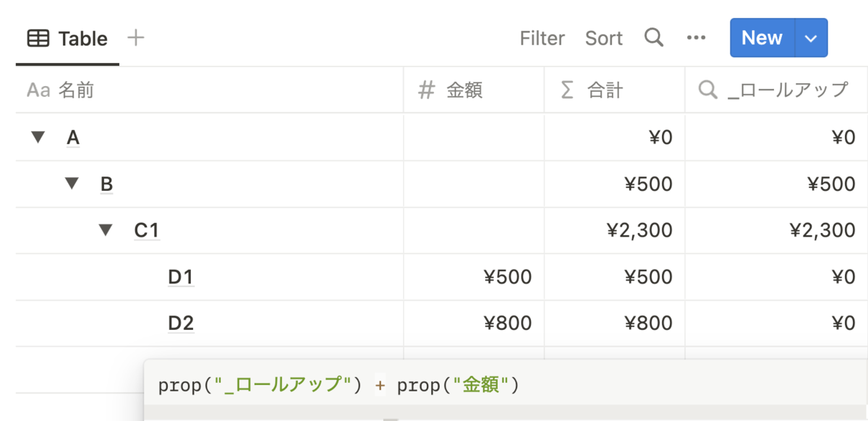Open the Filter menu
Screen dimensions: 868x421
tap(542, 38)
